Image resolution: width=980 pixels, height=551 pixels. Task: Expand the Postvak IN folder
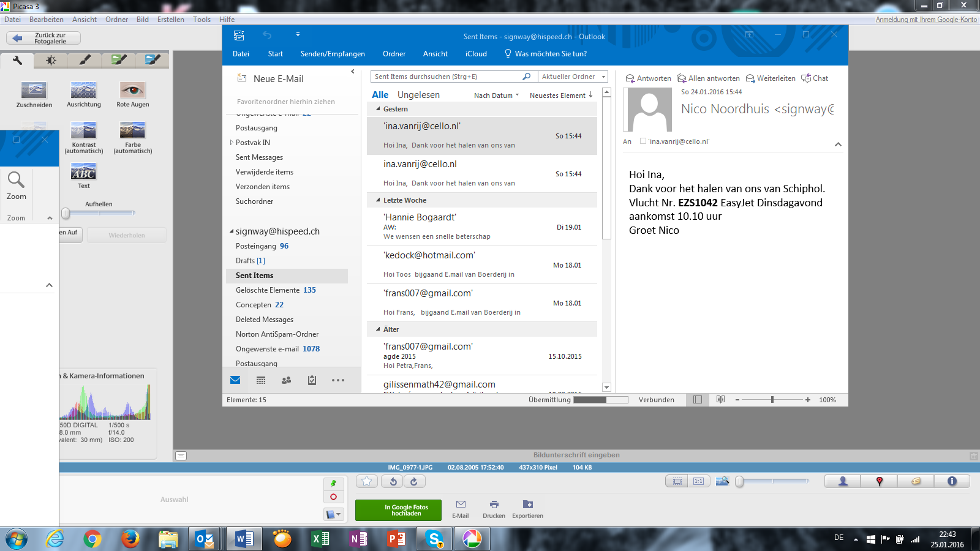(x=232, y=143)
